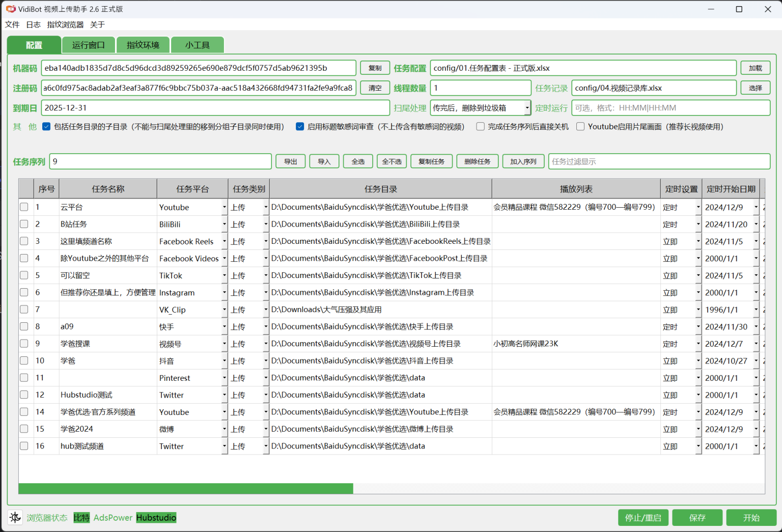This screenshot has height=532, width=782.
Task: Click the 定时运行 time input field
Action: [671, 108]
